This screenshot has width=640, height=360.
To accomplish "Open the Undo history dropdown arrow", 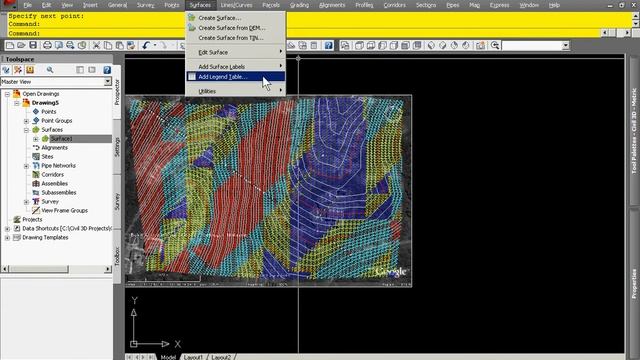I will coord(155,45).
